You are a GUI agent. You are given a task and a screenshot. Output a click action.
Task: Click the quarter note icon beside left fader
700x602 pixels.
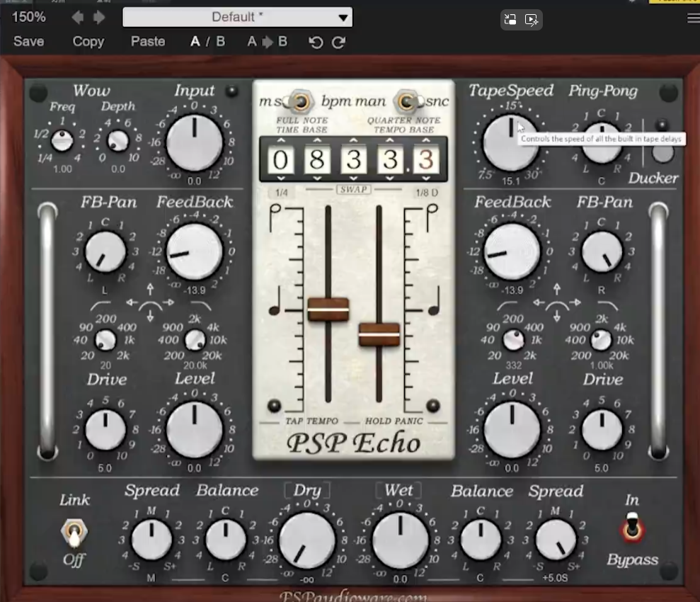(275, 302)
